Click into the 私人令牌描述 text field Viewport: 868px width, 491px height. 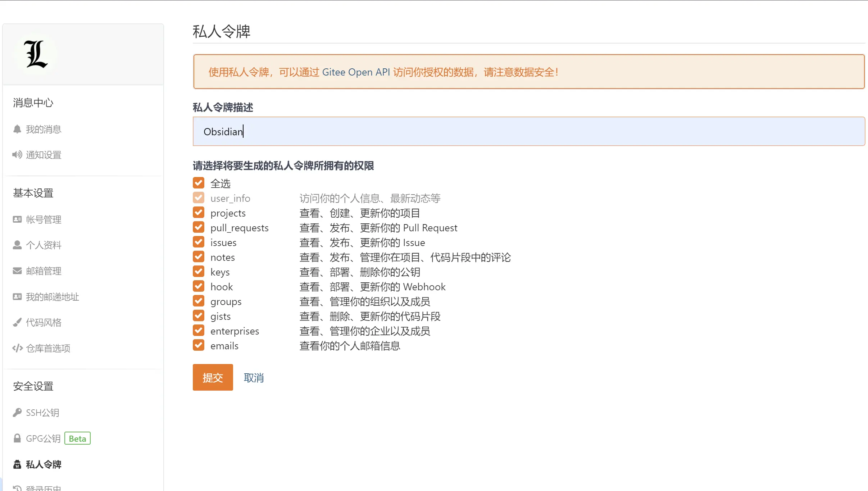(x=529, y=131)
